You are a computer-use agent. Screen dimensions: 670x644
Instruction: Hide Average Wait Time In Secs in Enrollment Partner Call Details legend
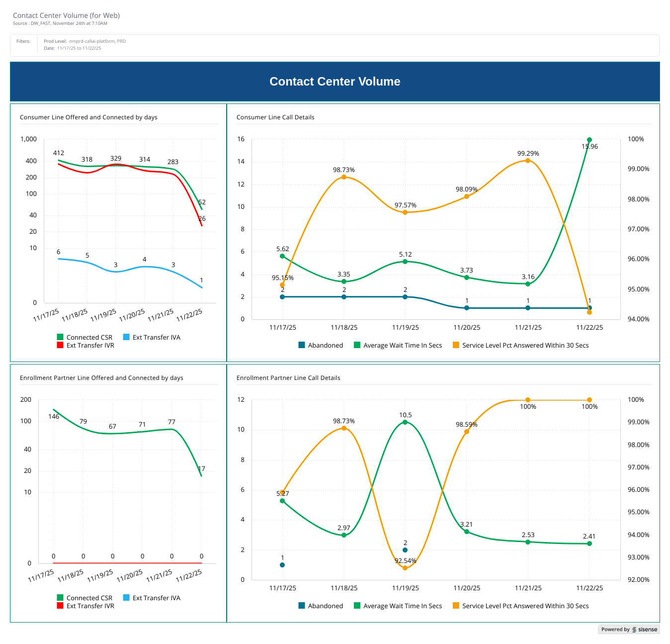[398, 606]
